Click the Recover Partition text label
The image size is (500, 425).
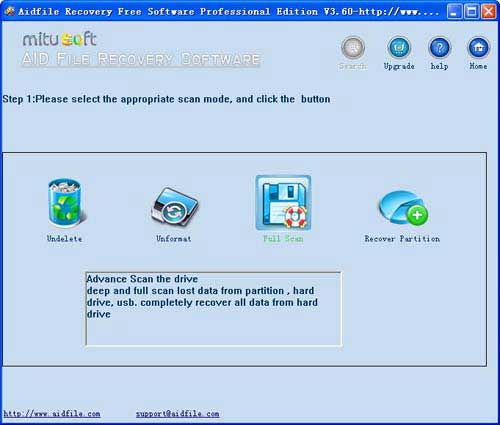point(402,239)
